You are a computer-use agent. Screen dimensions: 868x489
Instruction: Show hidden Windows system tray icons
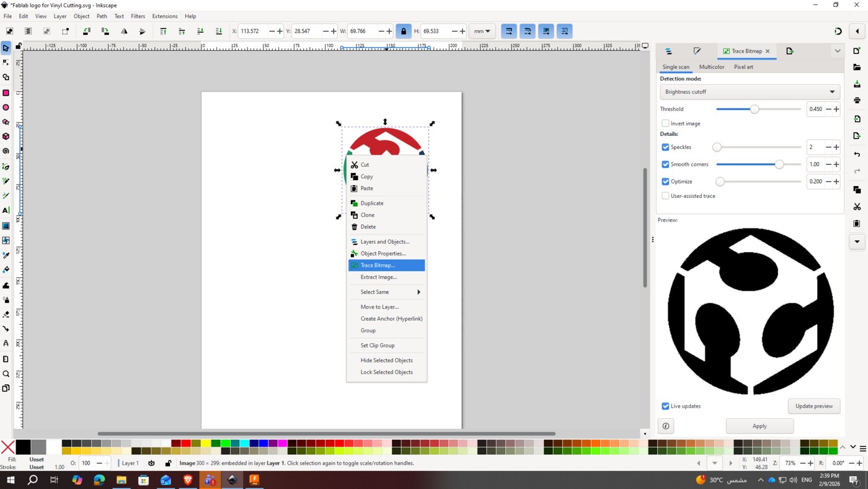click(x=760, y=480)
